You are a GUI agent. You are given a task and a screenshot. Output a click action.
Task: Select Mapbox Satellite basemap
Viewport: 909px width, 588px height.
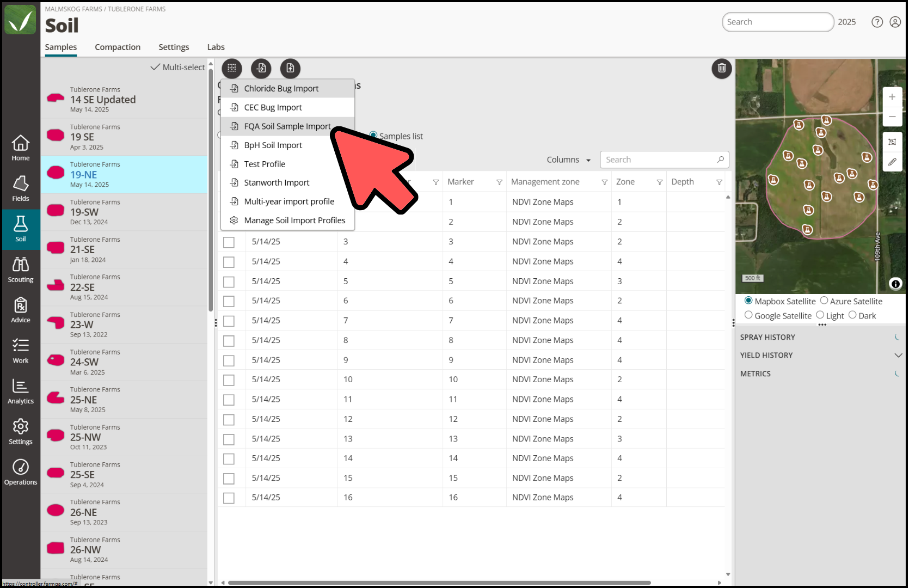coord(748,301)
